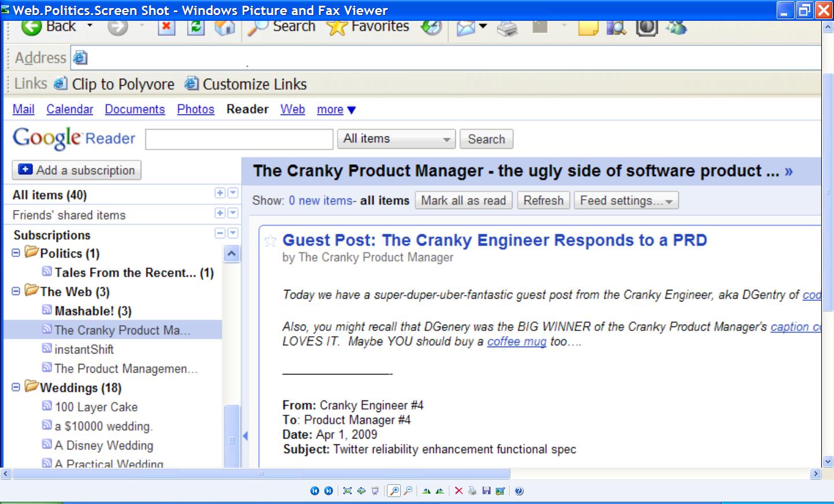This screenshot has width=834, height=504.
Task: Rotate the image clockwise
Action: coord(426,491)
